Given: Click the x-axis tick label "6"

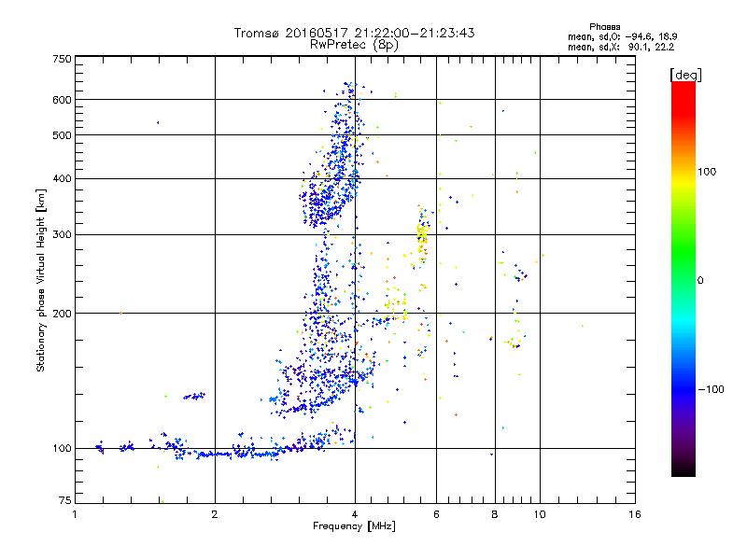Looking at the screenshot, I should tap(436, 514).
